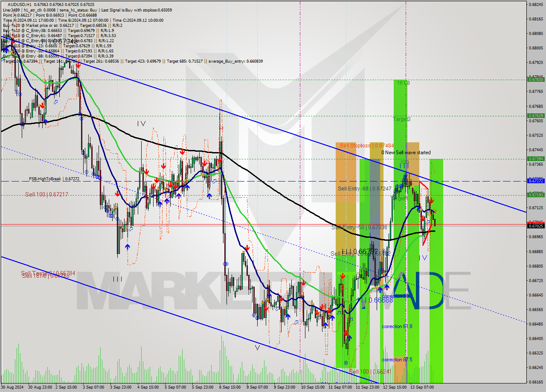Screen dimensions: 546x392
Task: Select the '12 Sep 15:00' time label
Action: (395, 387)
